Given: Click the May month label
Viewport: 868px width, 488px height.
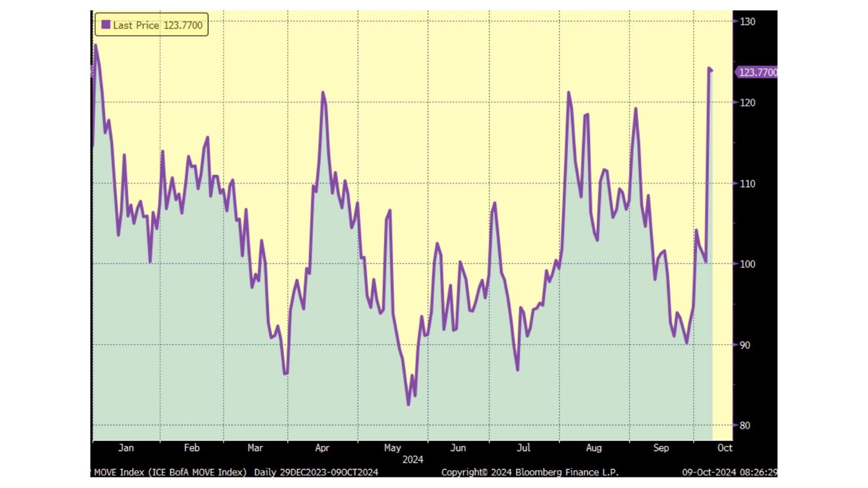Looking at the screenshot, I should [x=392, y=448].
